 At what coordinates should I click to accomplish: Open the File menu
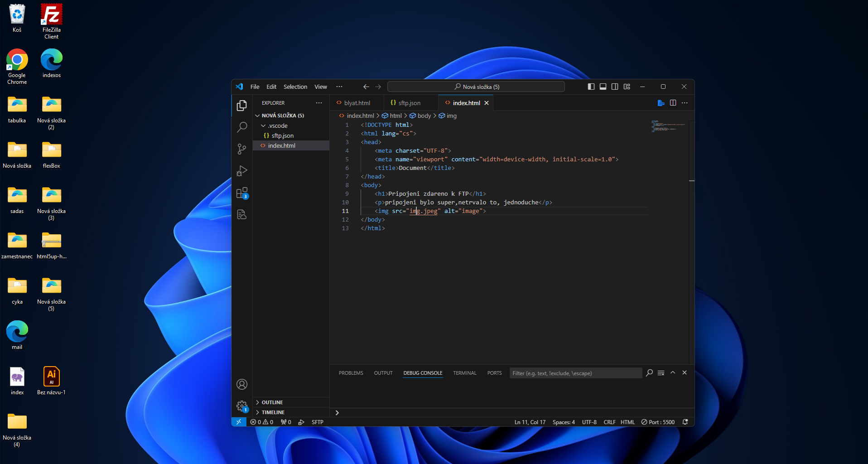coord(255,87)
